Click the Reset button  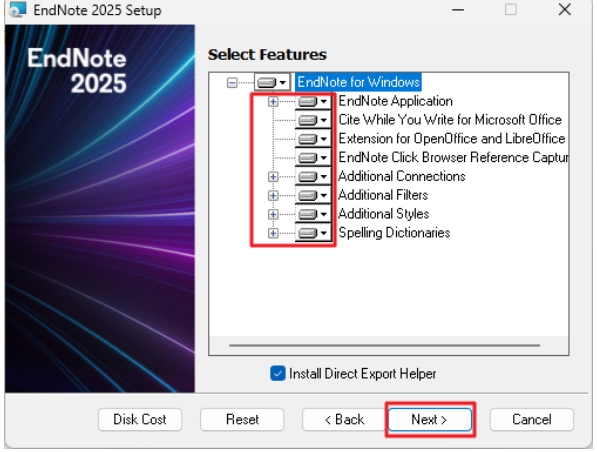click(242, 420)
